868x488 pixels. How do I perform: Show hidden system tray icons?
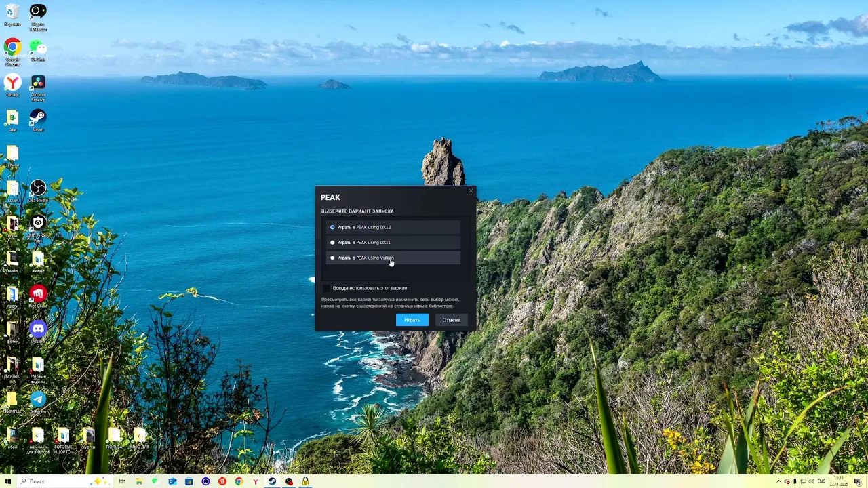point(778,481)
